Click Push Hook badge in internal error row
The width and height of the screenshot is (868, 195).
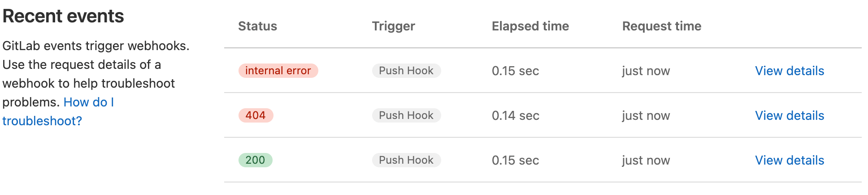coord(406,71)
